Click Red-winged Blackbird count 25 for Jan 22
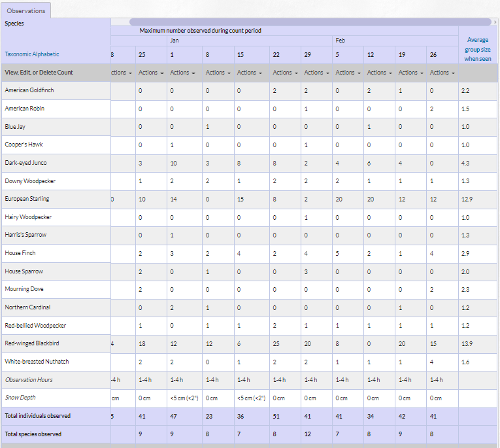This screenshot has width=500, height=448. [x=276, y=343]
